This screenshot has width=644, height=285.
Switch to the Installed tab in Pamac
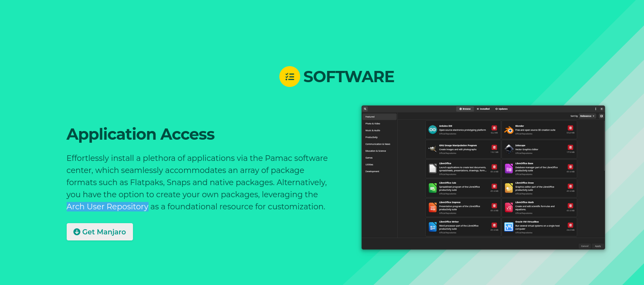click(483, 109)
